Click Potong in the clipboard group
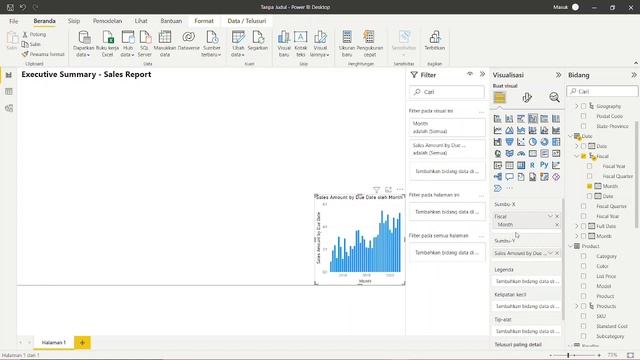This screenshot has height=360, width=640. coord(34,35)
